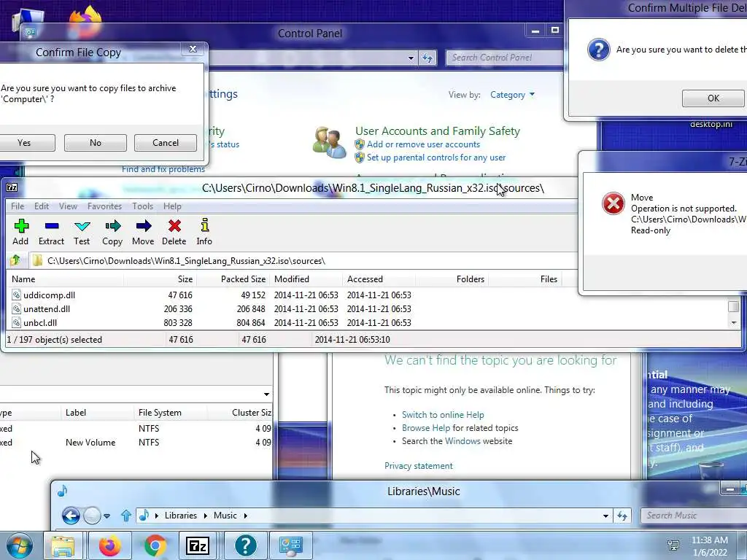
Task: Click No in Confirm File Copy
Action: [96, 143]
